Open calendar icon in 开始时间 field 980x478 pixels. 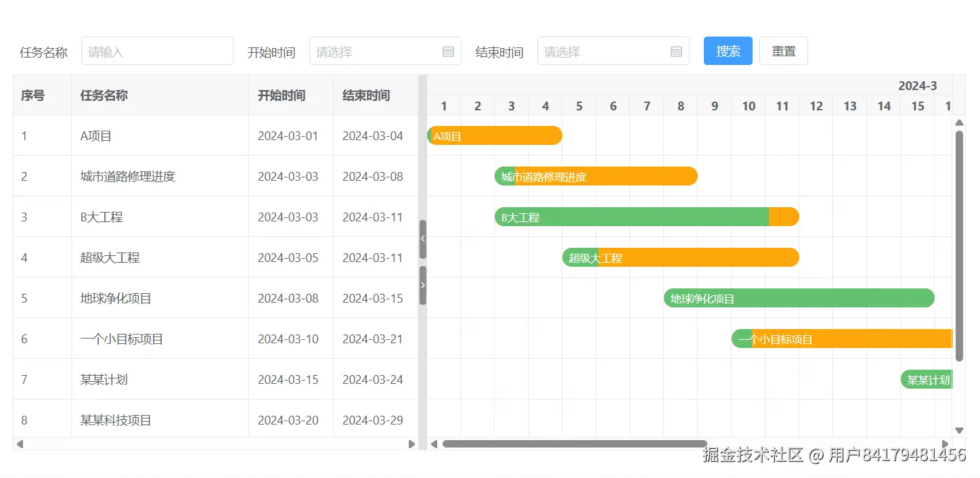click(x=448, y=51)
